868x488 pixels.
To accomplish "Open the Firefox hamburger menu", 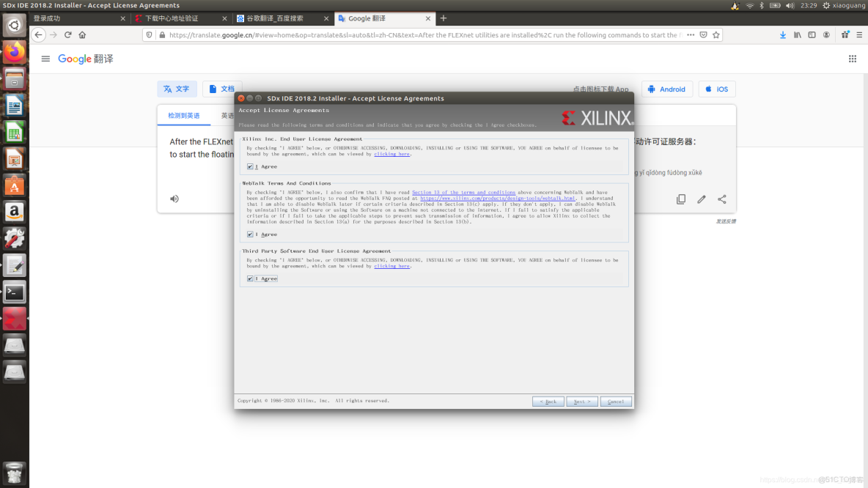I will pyautogui.click(x=859, y=35).
